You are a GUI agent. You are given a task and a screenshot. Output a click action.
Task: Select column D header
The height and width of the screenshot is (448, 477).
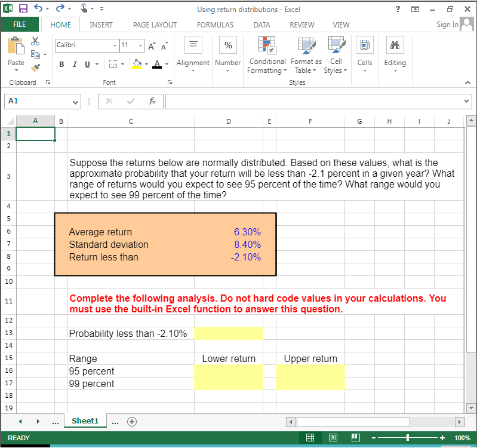229,121
